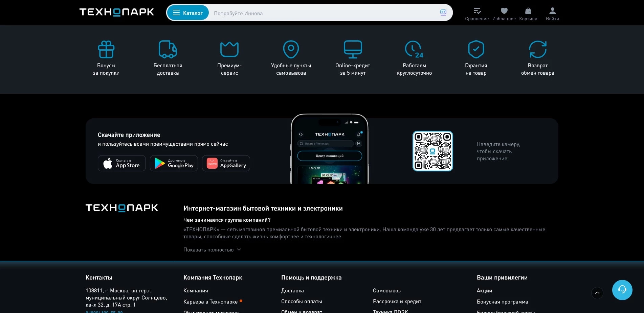Open the support chat headset button

click(x=622, y=290)
